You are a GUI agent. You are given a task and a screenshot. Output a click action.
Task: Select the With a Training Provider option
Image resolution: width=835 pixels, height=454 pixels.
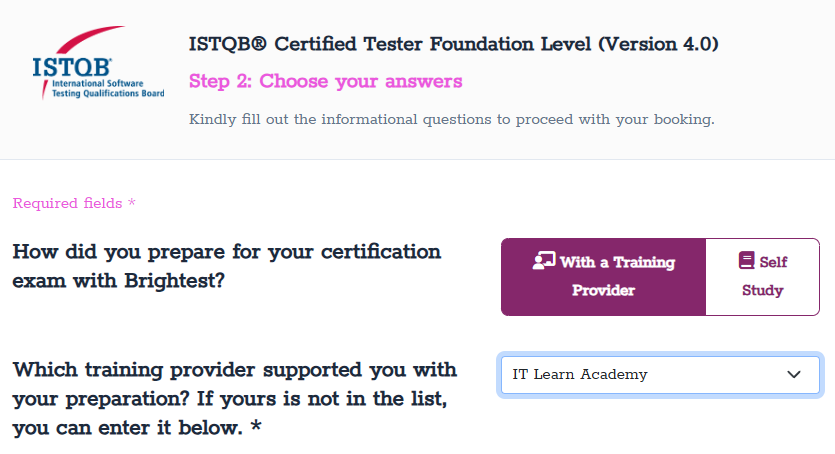603,276
